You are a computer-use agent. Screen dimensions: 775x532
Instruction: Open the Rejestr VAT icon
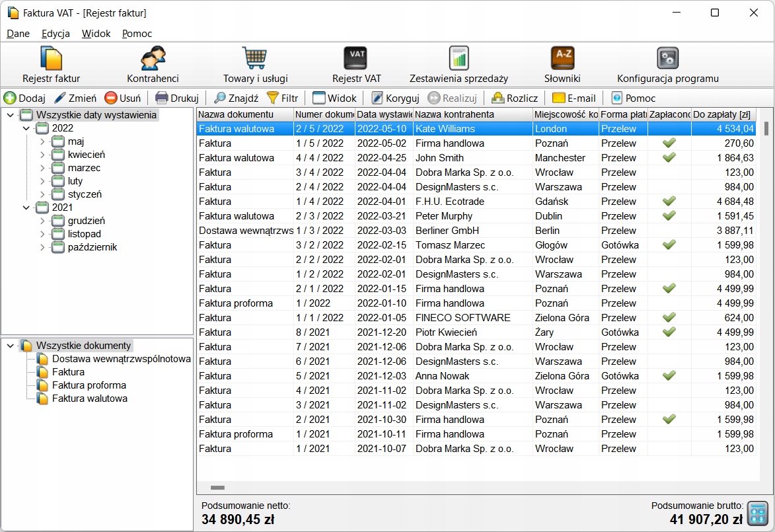tap(356, 58)
